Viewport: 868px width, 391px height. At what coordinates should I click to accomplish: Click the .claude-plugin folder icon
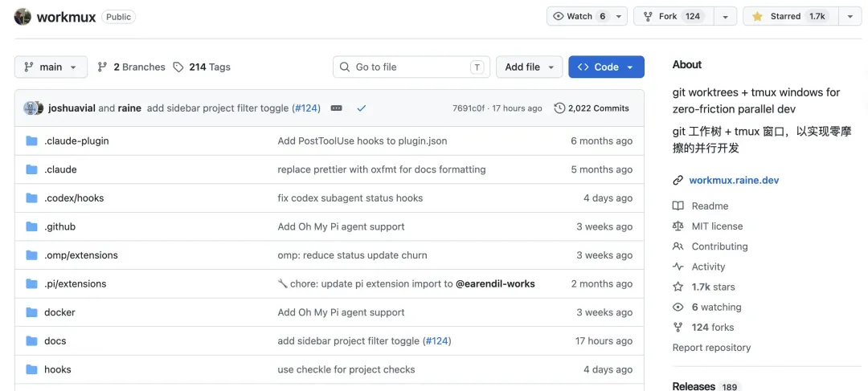(31, 141)
